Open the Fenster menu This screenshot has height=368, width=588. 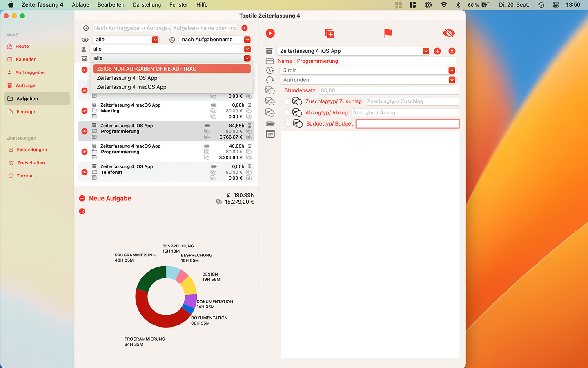[179, 5]
